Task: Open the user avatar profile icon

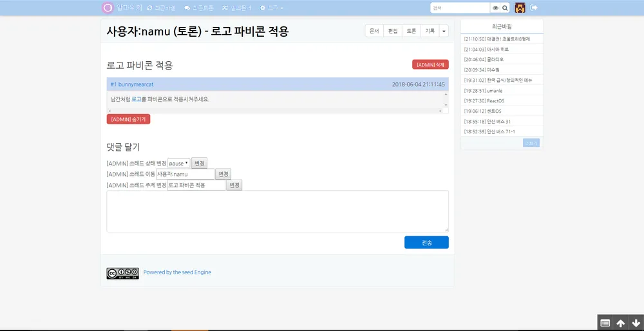Action: click(520, 8)
